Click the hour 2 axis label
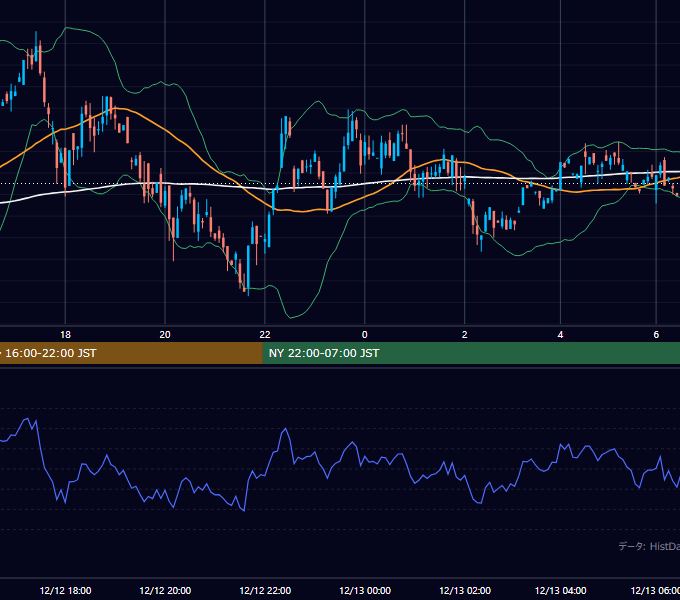Screen dimensions: 680x600 465,335
